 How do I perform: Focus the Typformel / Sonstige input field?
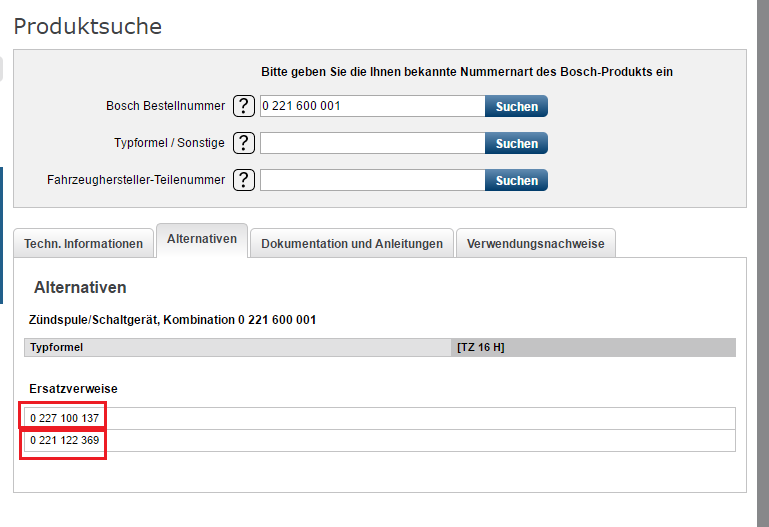pyautogui.click(x=373, y=143)
